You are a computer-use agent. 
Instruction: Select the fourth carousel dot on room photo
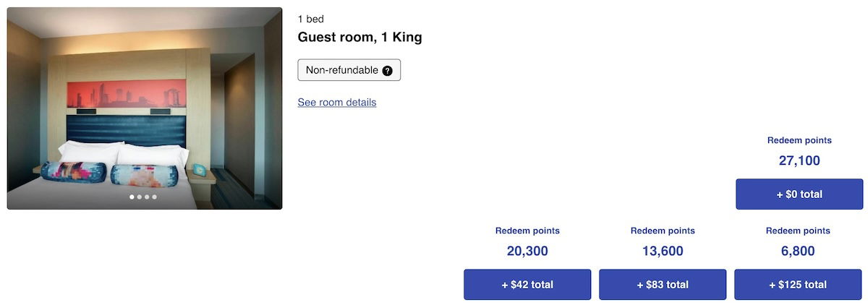point(154,197)
